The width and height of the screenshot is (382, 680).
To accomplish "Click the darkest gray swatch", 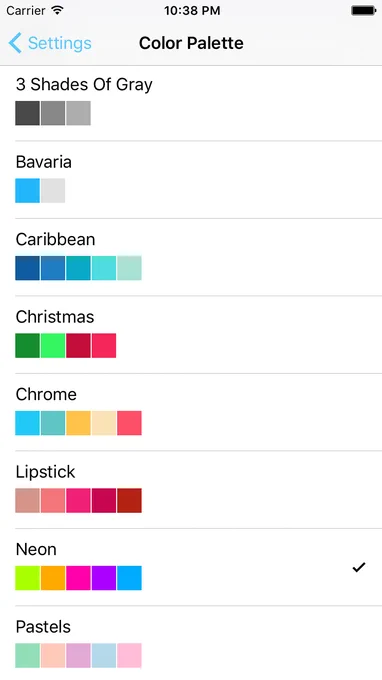I will [x=27, y=113].
